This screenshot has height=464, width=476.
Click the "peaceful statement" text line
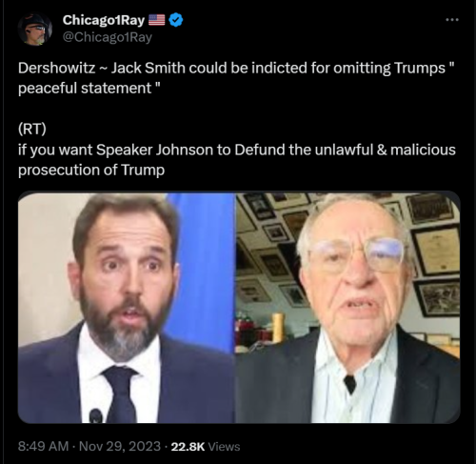click(89, 88)
